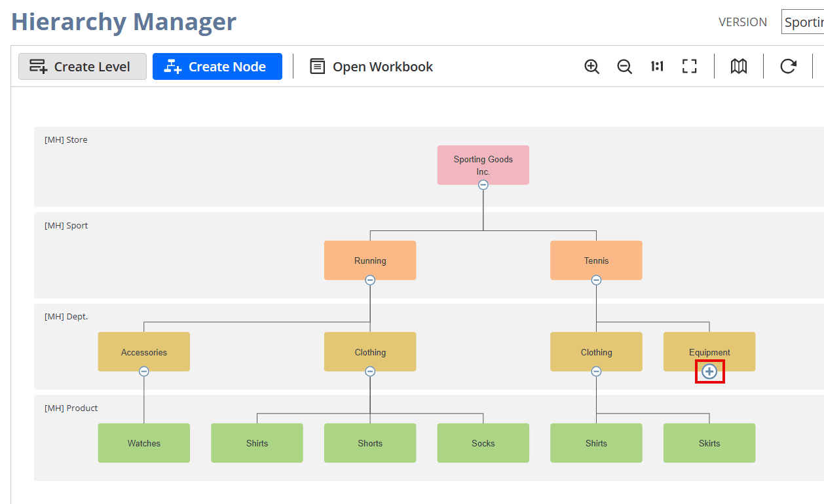Open the map overview icon

tap(739, 66)
